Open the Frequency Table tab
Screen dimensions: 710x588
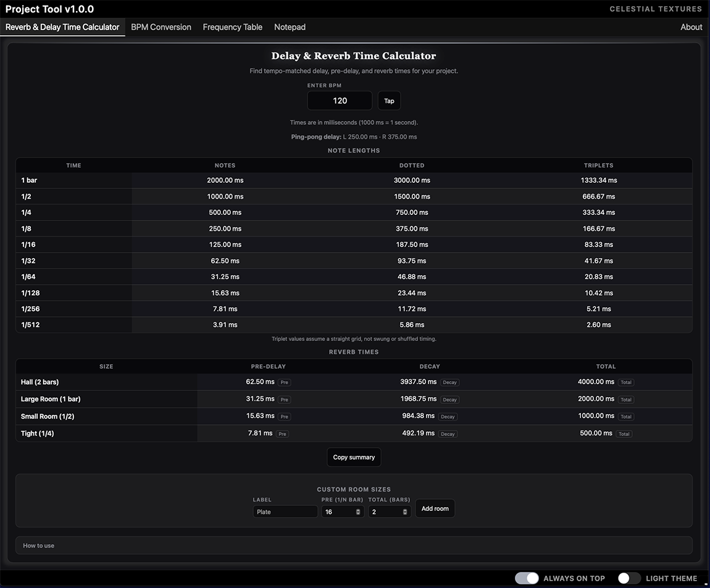232,27
